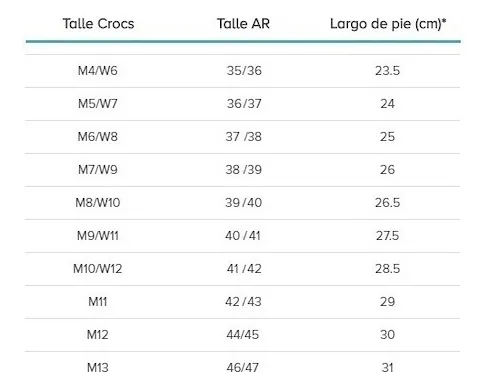Click the 39/40 Talle AR value
The width and height of the screenshot is (486, 389).
243,203
